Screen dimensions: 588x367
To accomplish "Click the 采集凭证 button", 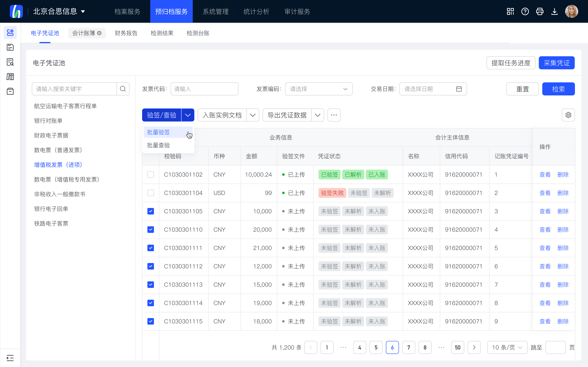I will (x=556, y=63).
